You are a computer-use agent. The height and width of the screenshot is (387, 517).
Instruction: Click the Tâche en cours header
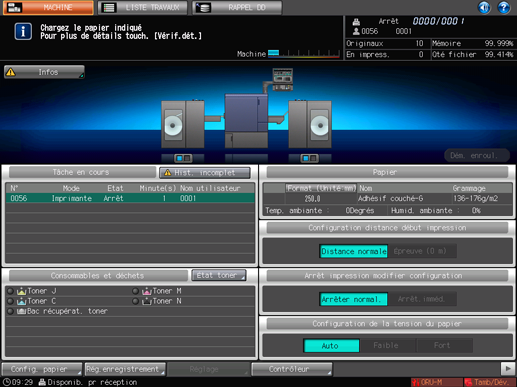pos(82,172)
